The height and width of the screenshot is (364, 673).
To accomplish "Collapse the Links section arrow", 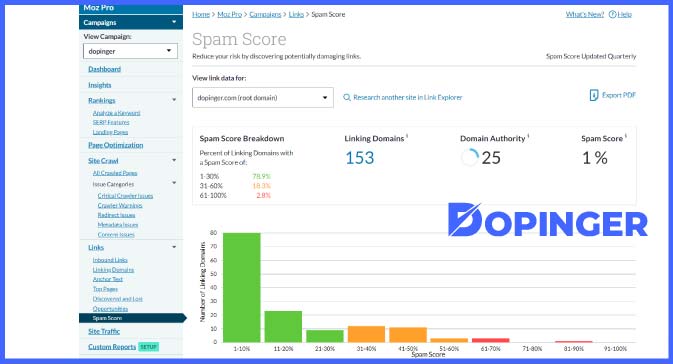I will click(174, 247).
